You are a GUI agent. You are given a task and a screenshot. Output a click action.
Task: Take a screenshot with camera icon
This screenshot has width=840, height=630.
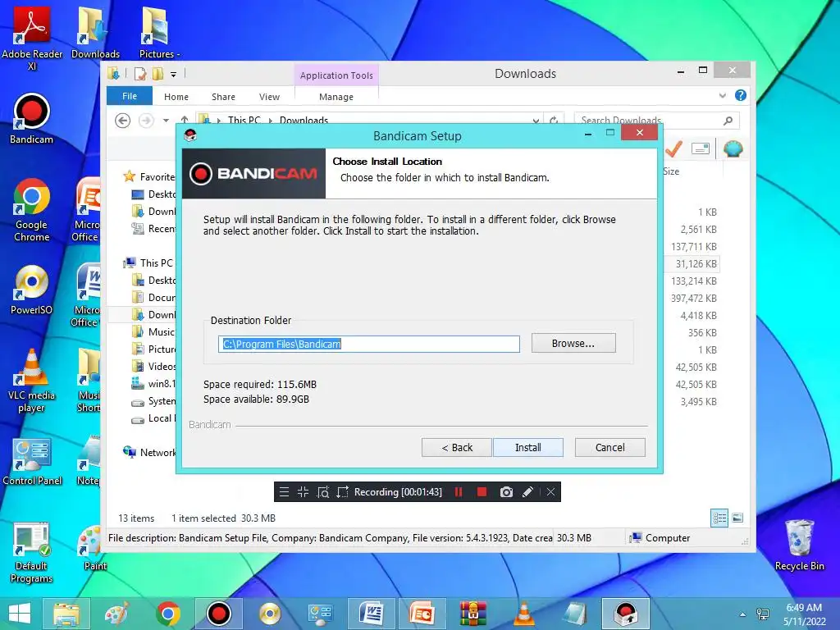506,492
